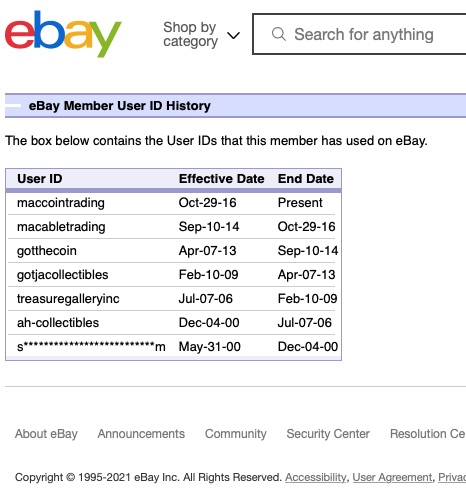Open the User Agreement link
Viewport: 466px width, 502px height.
point(392,477)
